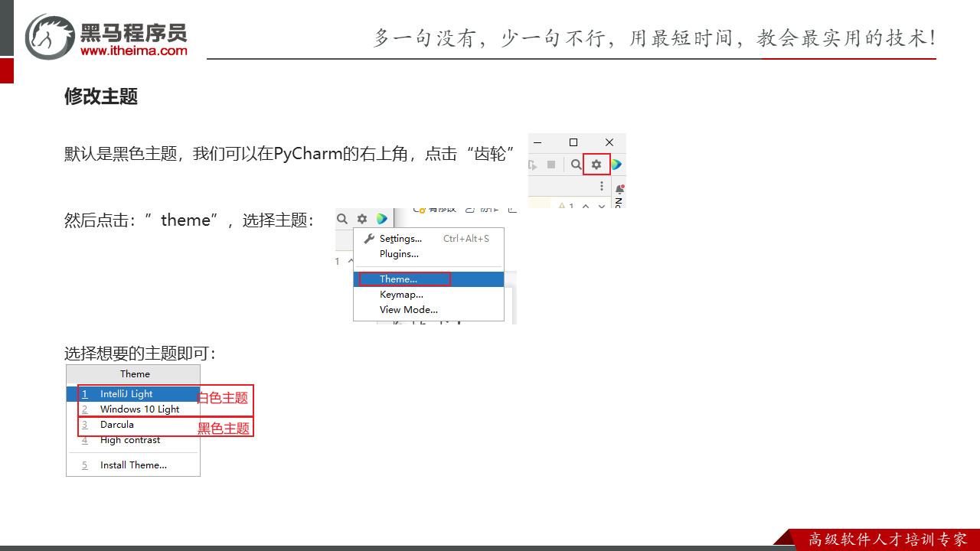Screen dimensions: 980x551
Task: Click the up chevron next to warning count
Action: 586,205
